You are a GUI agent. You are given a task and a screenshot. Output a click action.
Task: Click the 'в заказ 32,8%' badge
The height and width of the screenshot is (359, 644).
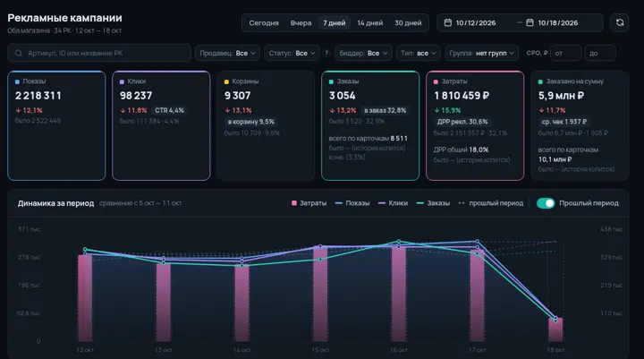coord(386,110)
